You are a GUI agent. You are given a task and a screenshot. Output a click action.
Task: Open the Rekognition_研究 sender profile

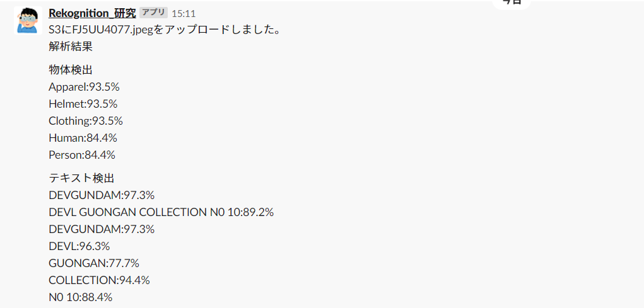(92, 13)
